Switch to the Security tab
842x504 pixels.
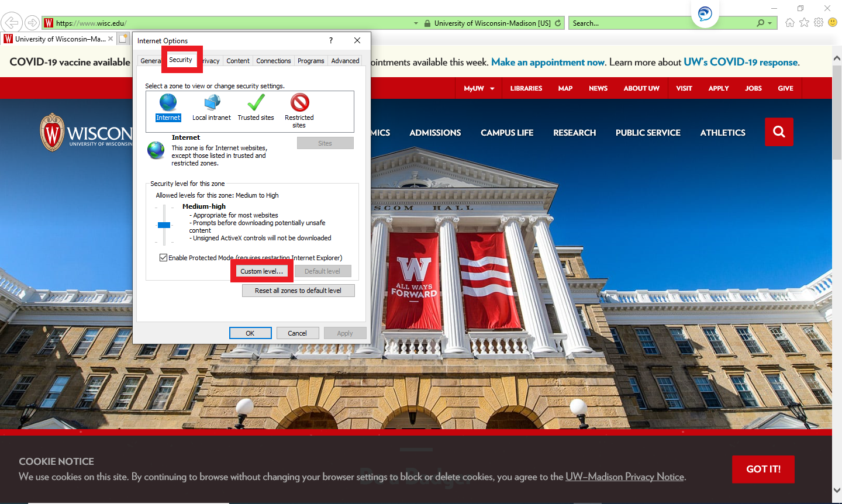point(181,60)
